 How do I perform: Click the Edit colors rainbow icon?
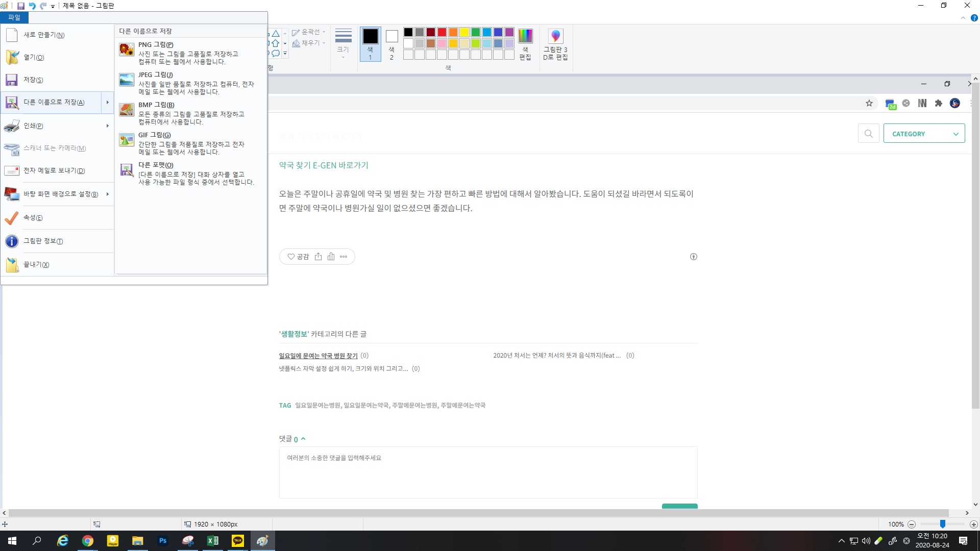coord(525,36)
